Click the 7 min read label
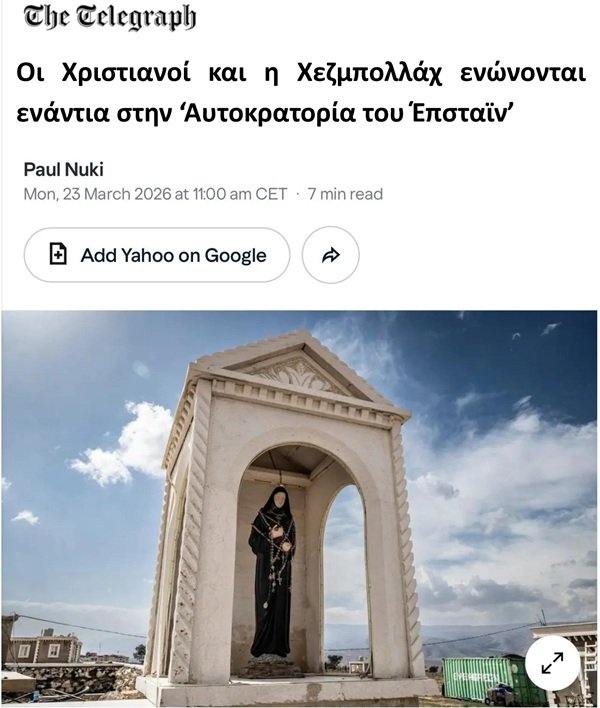The height and width of the screenshot is (708, 600). 345,194
